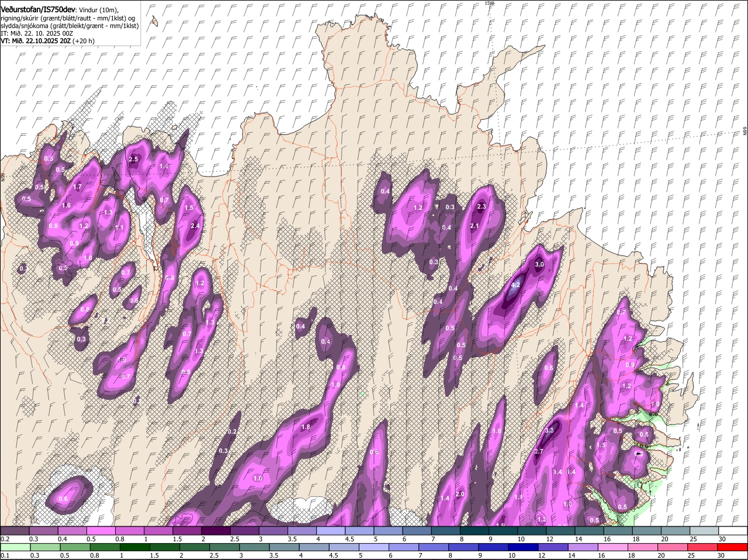Click the 1.8 precipitation value on the map
The height and width of the screenshot is (560, 748).
306,427
